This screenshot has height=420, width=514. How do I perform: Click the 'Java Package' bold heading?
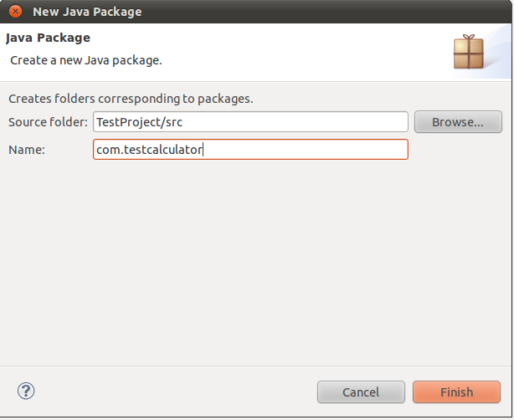[x=48, y=38]
